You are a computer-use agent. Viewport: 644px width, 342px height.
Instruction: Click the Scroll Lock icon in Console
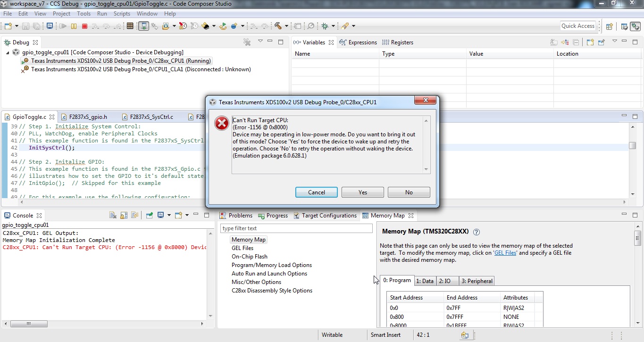pos(124,215)
